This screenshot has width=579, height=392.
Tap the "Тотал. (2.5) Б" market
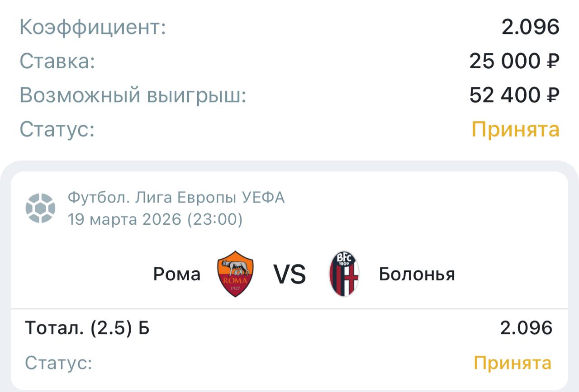pyautogui.click(x=87, y=328)
